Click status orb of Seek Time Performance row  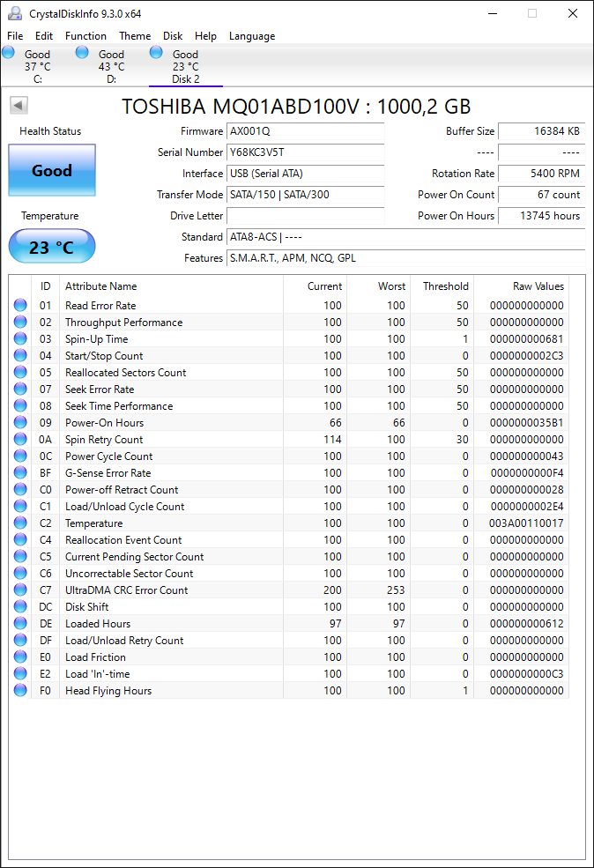20,405
